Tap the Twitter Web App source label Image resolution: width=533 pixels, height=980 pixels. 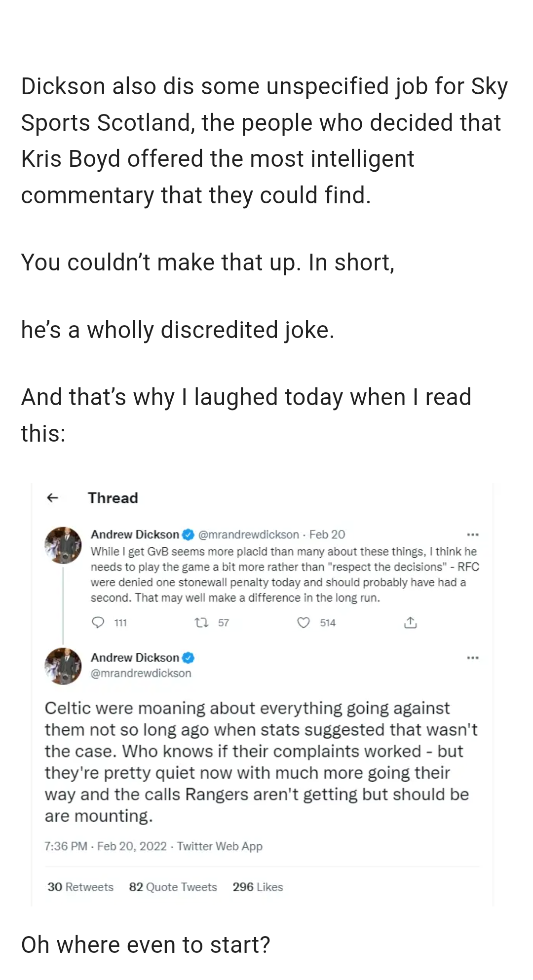point(220,846)
